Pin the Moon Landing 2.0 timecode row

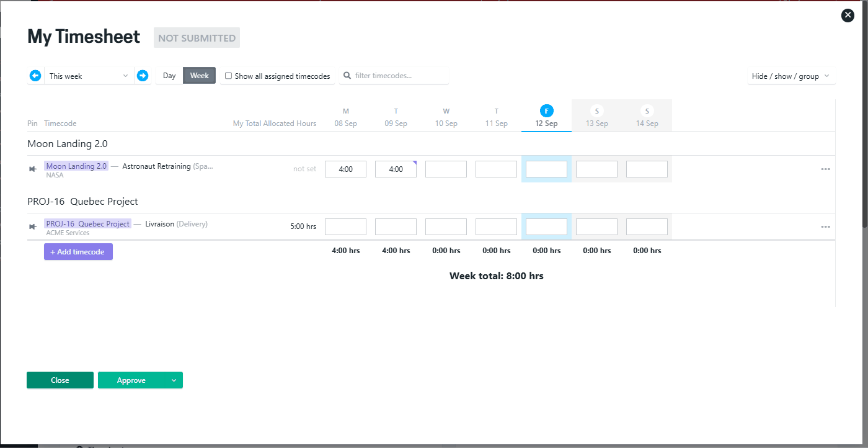pyautogui.click(x=32, y=168)
